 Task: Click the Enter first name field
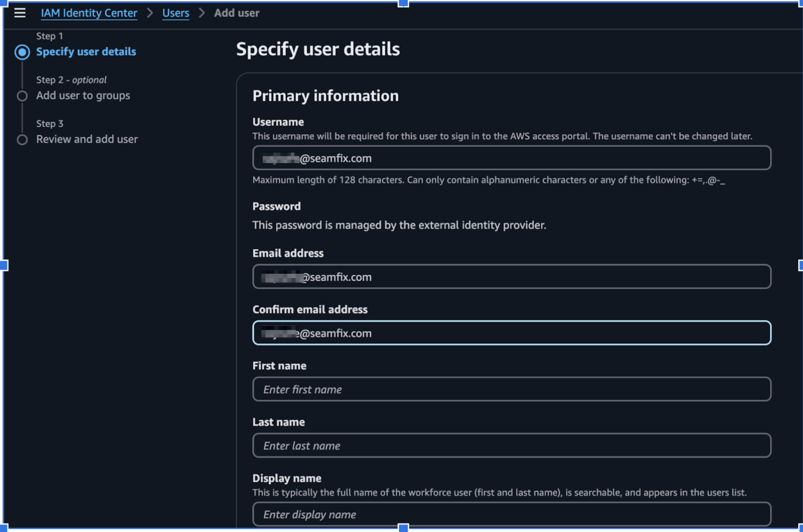(x=512, y=389)
